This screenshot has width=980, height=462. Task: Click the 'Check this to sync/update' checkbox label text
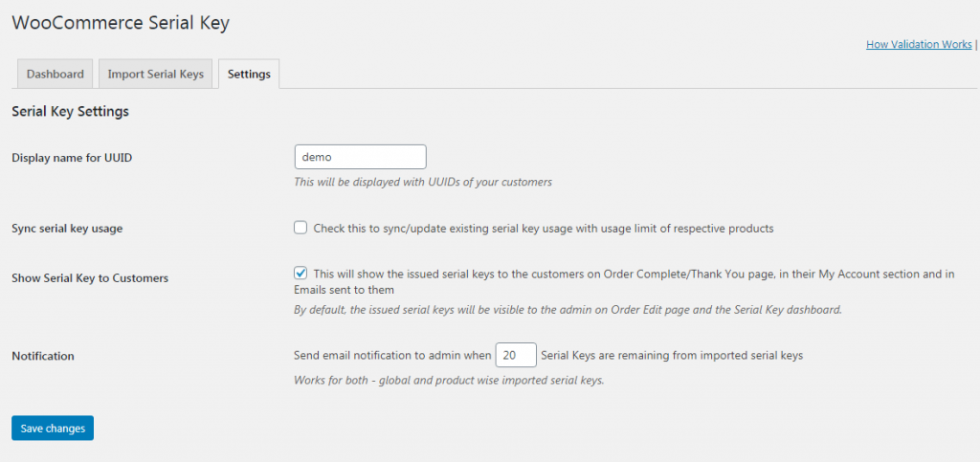[x=543, y=229]
